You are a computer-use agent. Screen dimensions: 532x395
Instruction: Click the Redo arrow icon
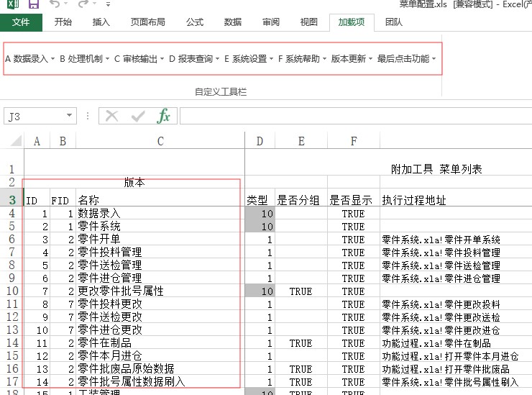(x=83, y=4)
